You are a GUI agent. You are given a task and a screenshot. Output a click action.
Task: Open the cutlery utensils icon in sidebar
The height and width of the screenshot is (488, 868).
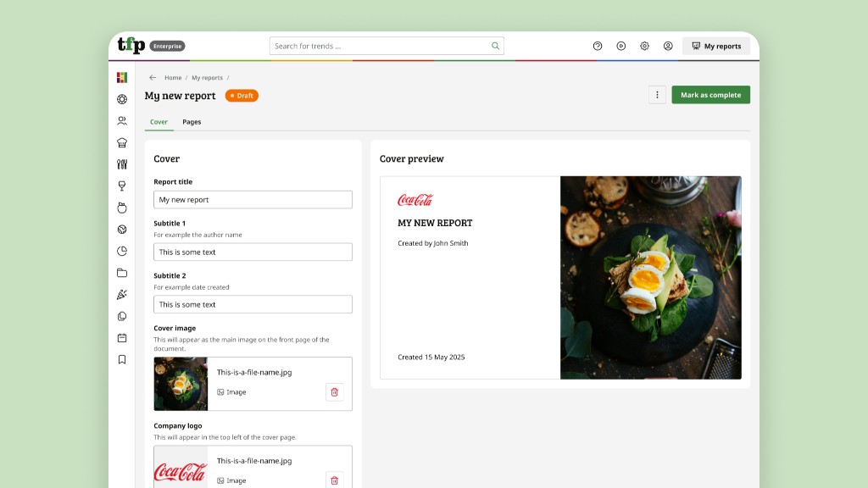[x=122, y=164]
